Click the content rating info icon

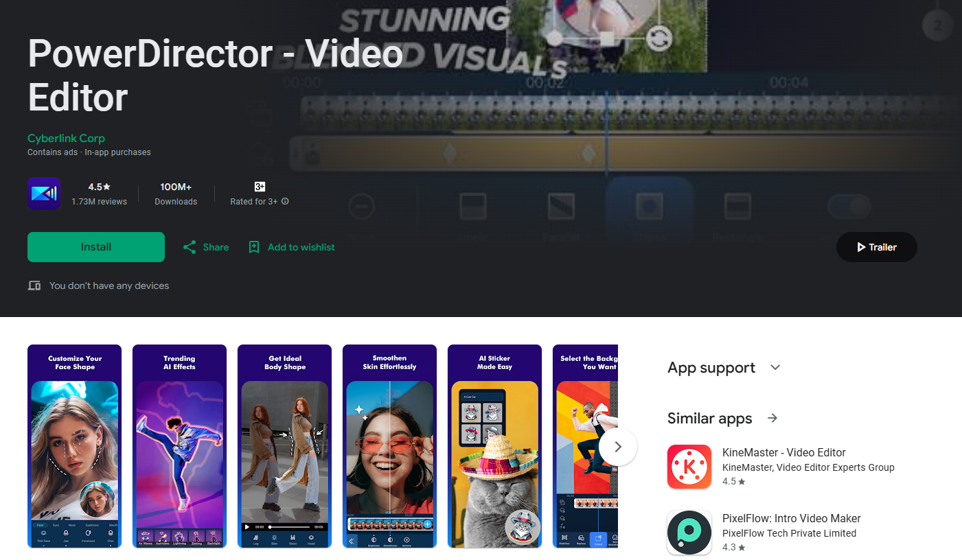pyautogui.click(x=285, y=202)
